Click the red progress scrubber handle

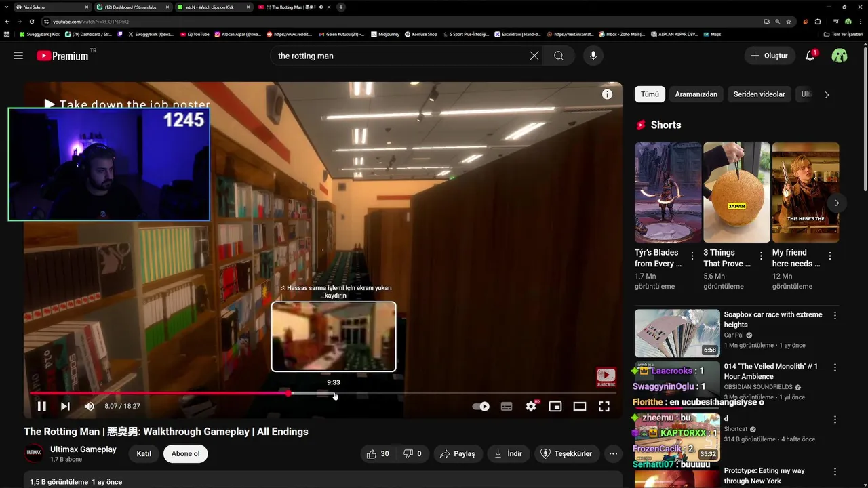288,393
